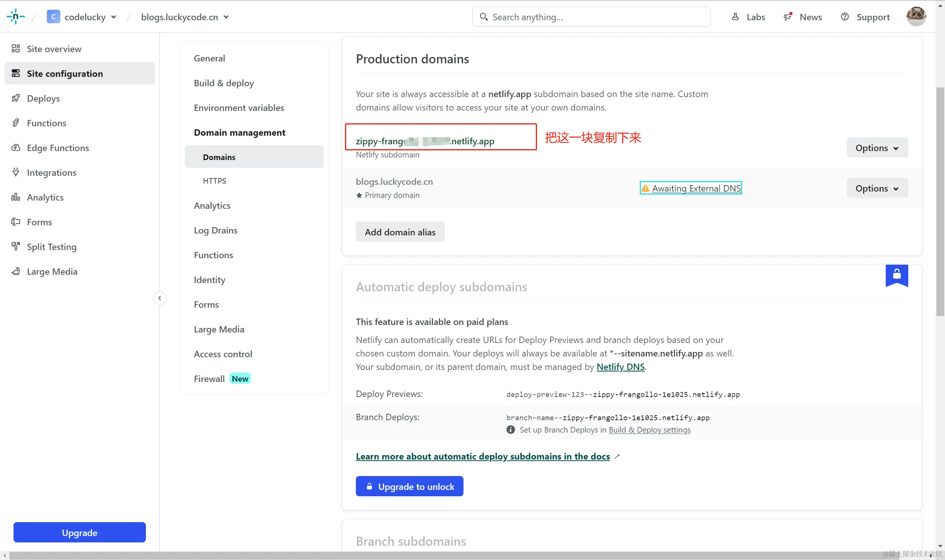The height and width of the screenshot is (560, 945).
Task: Open Integrations in sidebar
Action: [x=79, y=172]
